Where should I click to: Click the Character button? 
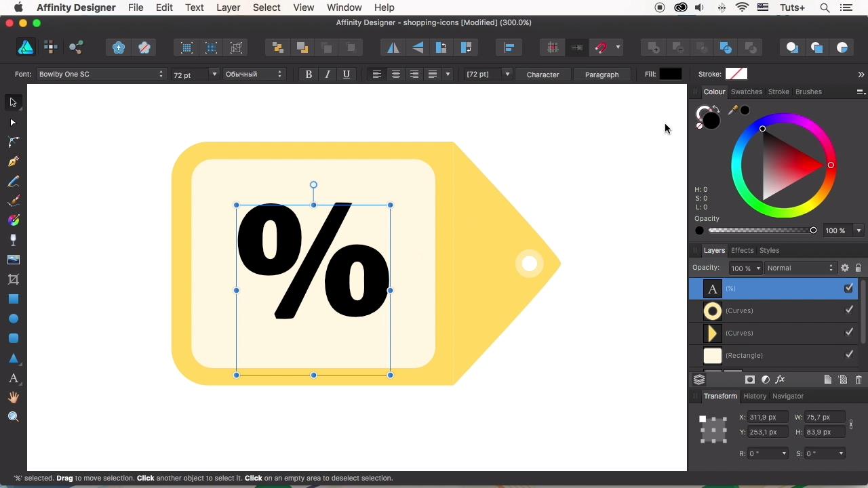click(542, 75)
